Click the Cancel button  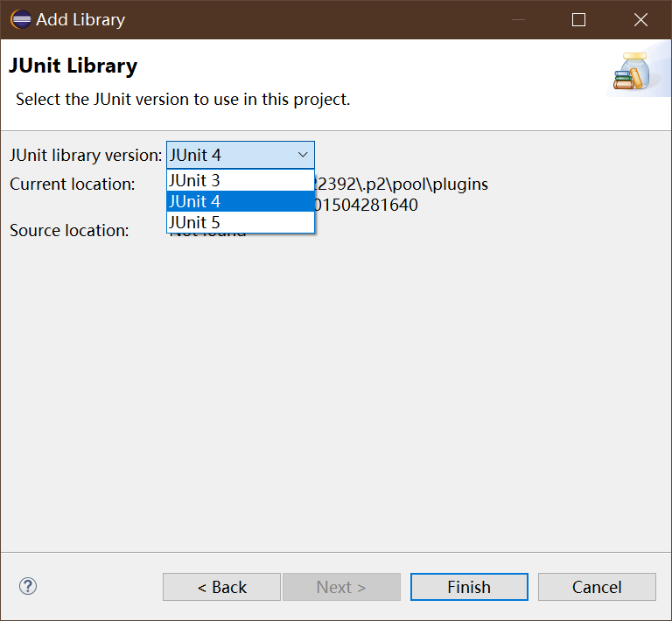click(x=597, y=587)
